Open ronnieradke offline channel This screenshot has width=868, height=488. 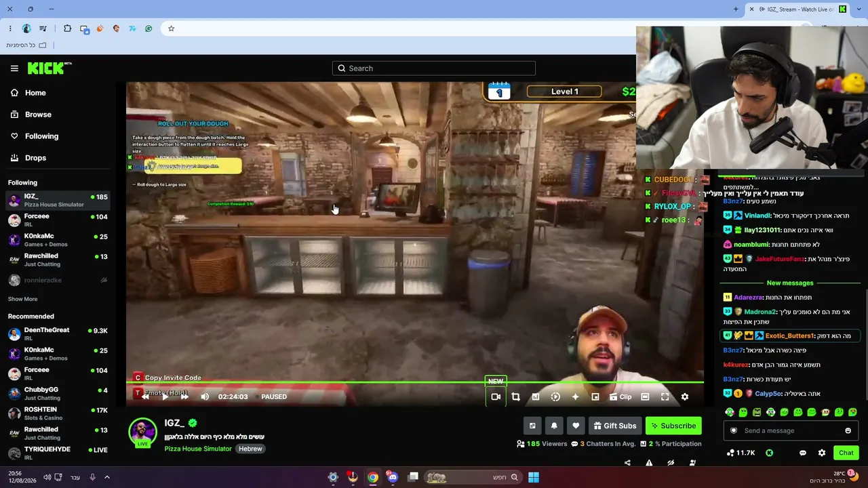(58, 280)
